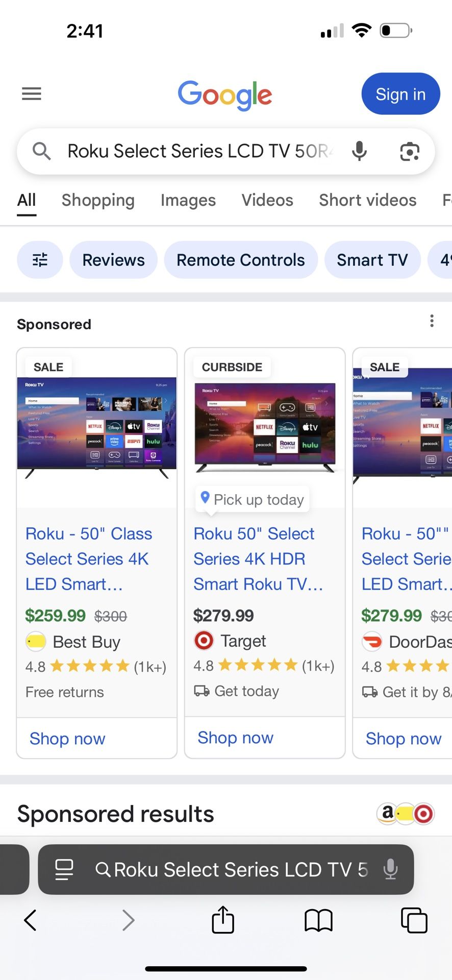Open the Sponsored three-dot options menu
The width and height of the screenshot is (452, 980).
(432, 321)
